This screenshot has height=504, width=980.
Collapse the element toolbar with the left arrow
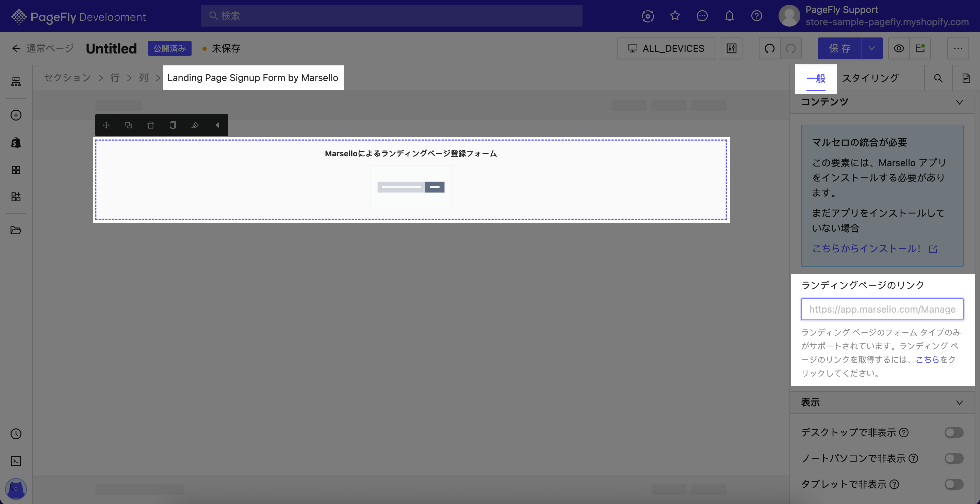click(217, 125)
